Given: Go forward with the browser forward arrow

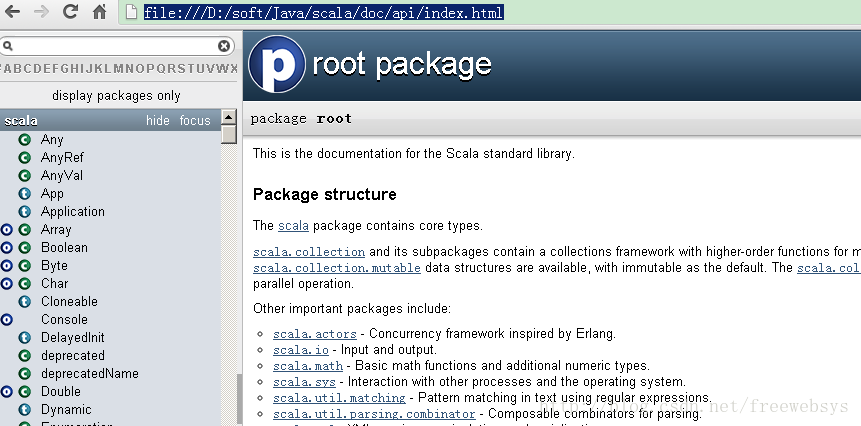Looking at the screenshot, I should coord(41,12).
